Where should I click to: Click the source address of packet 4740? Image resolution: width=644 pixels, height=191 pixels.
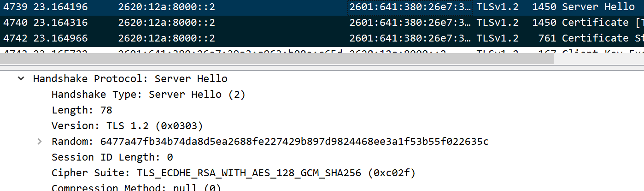[166, 23]
